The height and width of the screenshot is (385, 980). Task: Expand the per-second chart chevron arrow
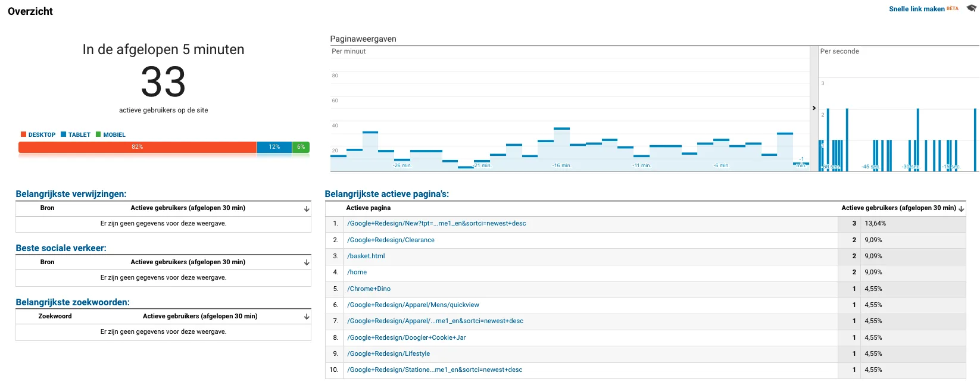point(814,108)
